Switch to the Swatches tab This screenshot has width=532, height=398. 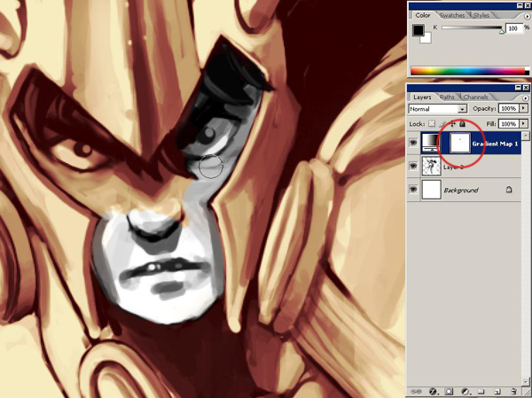tap(452, 16)
